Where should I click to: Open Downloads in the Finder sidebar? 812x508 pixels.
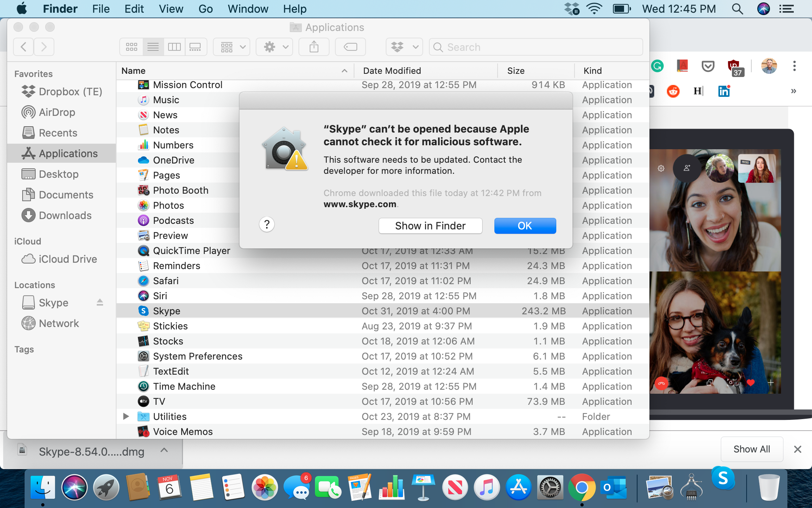click(62, 216)
